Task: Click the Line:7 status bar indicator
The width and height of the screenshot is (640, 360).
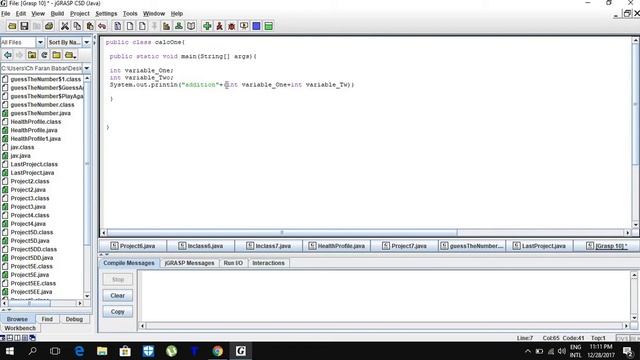Action: tap(525, 338)
